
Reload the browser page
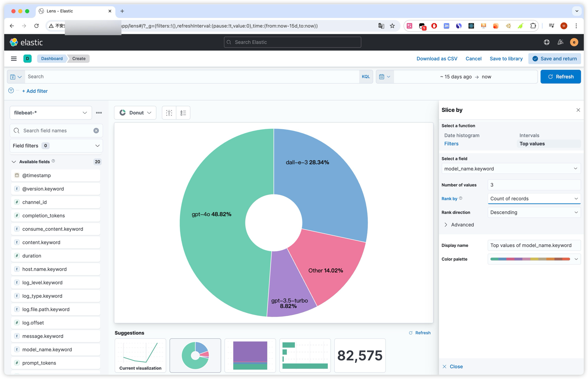pyautogui.click(x=36, y=26)
